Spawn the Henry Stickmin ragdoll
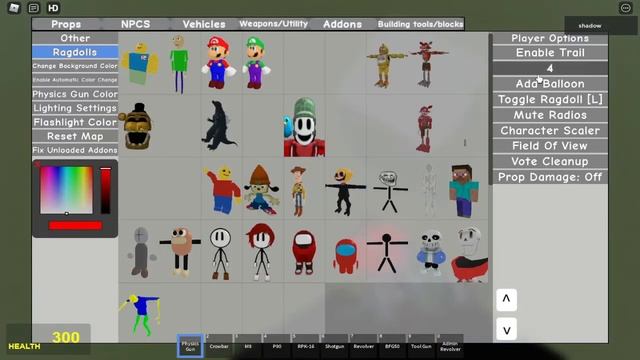 point(220,253)
